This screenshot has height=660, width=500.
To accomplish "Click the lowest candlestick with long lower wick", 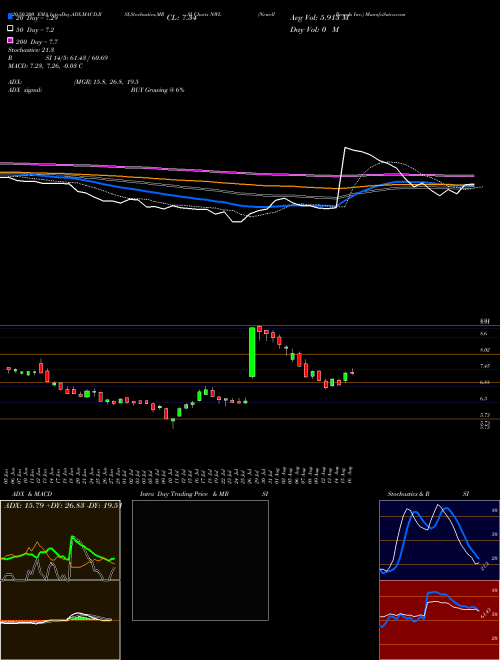I will point(173,422).
